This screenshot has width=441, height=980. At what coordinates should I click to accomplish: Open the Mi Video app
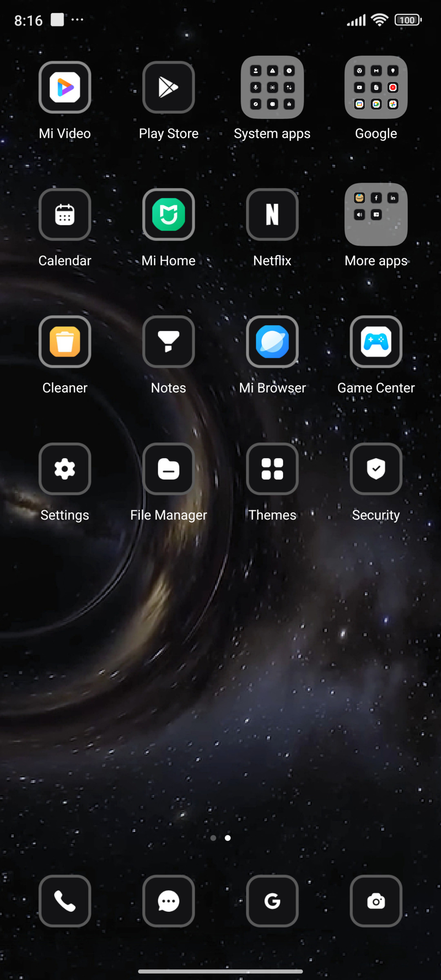pyautogui.click(x=65, y=87)
